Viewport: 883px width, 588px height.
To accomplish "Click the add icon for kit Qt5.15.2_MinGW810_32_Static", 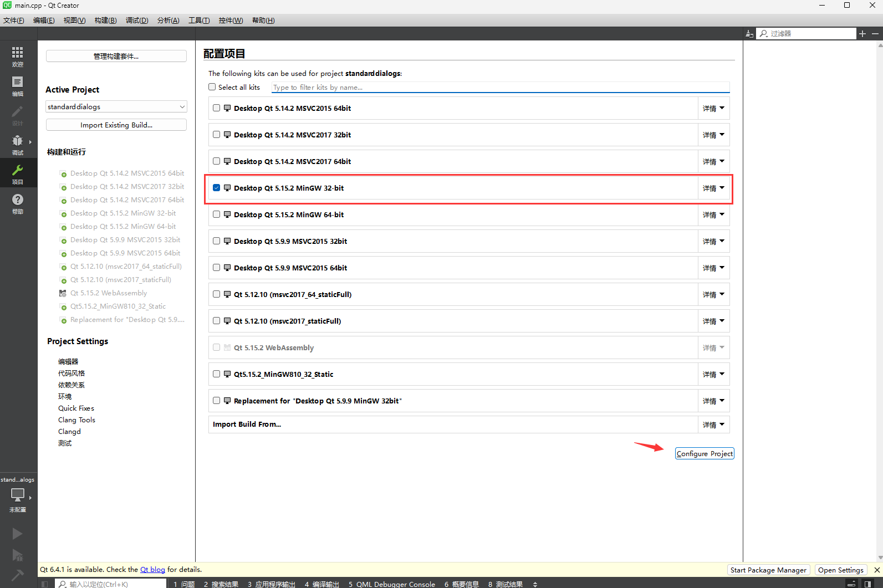I will (63, 307).
